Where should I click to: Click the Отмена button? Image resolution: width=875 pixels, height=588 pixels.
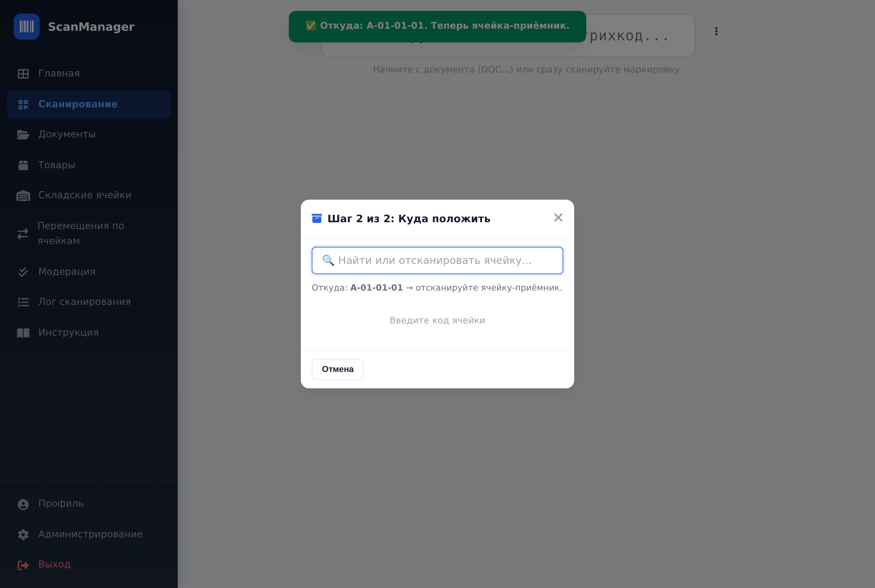[x=337, y=369]
